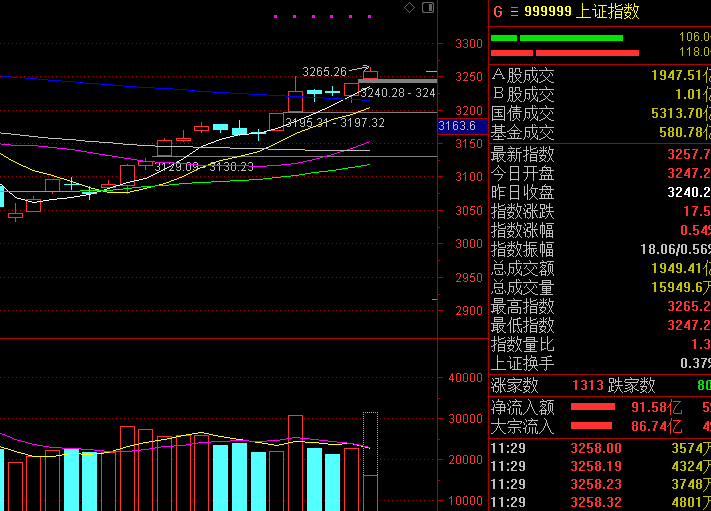711x511 pixels.
Task: Click the 3258.00 tick at 11:29
Action: click(x=595, y=448)
